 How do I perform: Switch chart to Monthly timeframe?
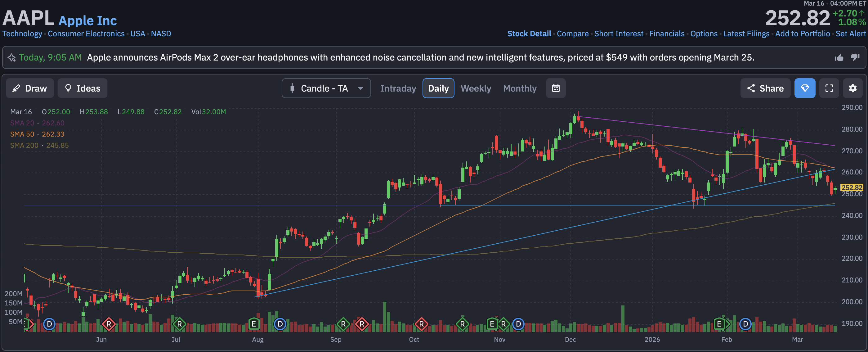point(520,88)
